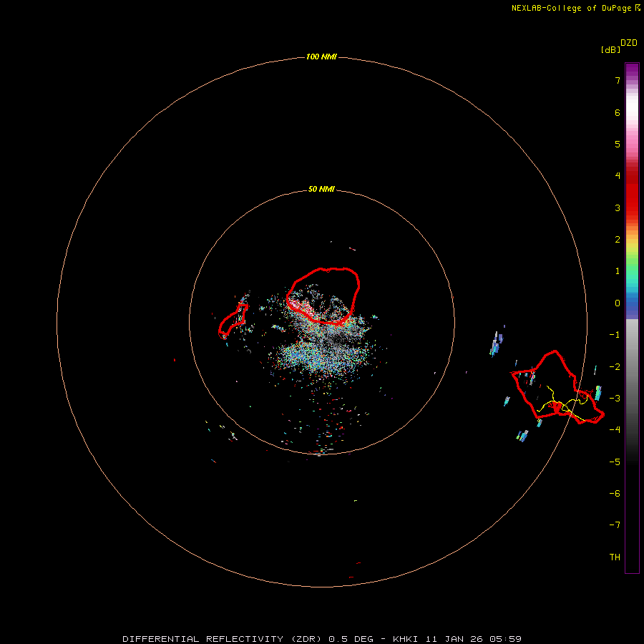
Task: Click the [dB] units label
Action: (610, 49)
